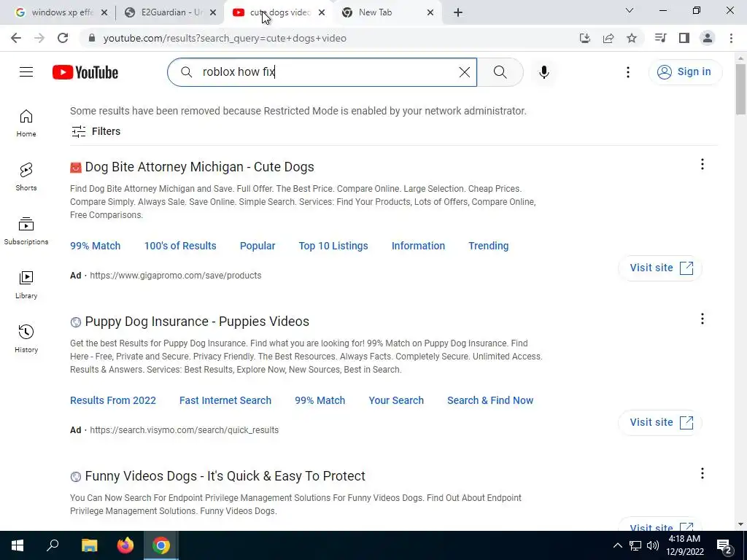Go back with the browser back arrow
The width and height of the screenshot is (747, 560).
[x=16, y=38]
